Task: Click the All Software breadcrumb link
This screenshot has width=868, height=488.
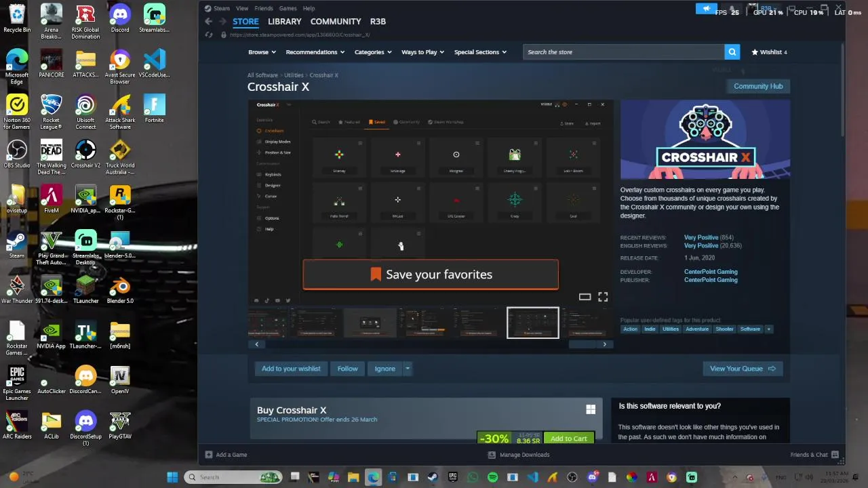Action: 262,75
